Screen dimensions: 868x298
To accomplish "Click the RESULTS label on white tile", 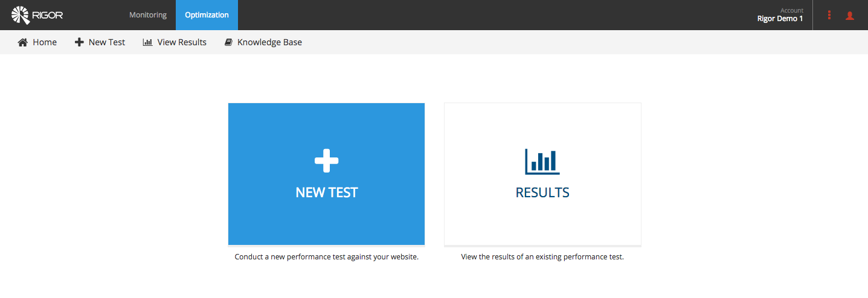I will coord(542,192).
